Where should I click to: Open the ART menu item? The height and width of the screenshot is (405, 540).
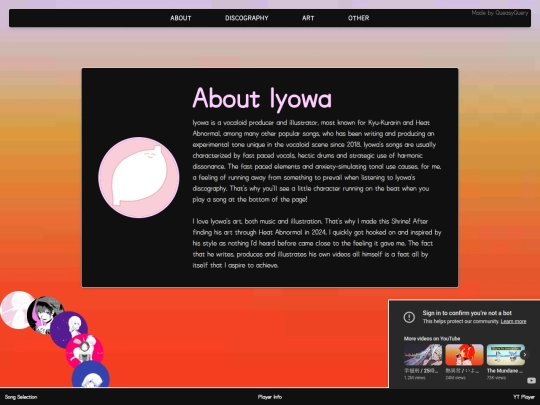pyautogui.click(x=308, y=18)
